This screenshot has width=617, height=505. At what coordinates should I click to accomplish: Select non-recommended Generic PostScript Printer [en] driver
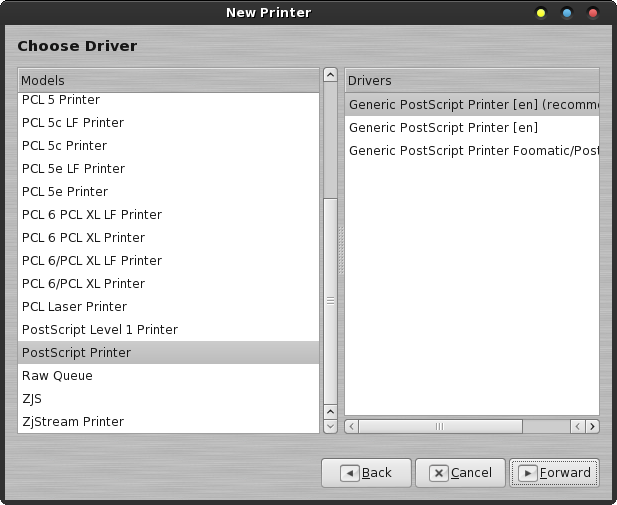click(472, 128)
